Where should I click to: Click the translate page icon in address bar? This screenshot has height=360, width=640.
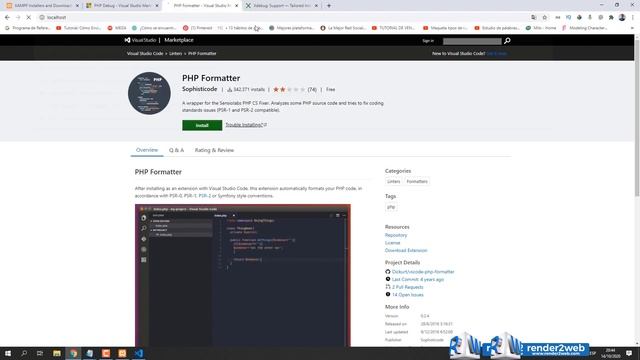[x=534, y=18]
